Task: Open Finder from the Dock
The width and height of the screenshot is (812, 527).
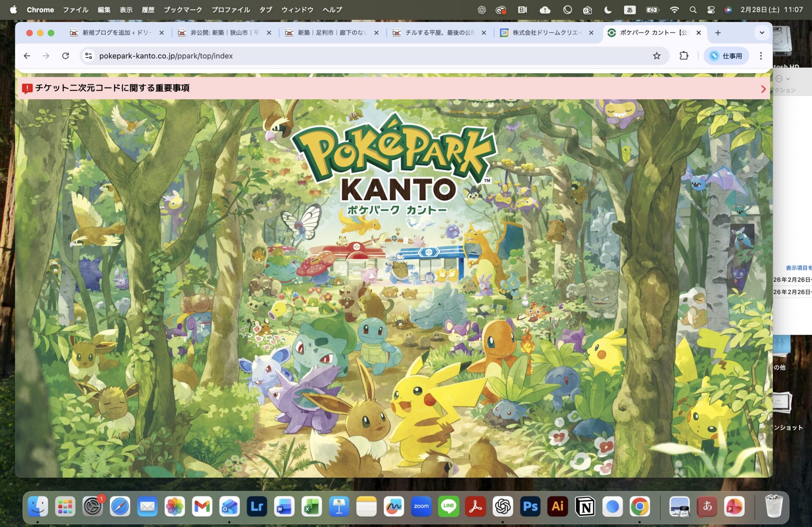Action: tap(38, 506)
